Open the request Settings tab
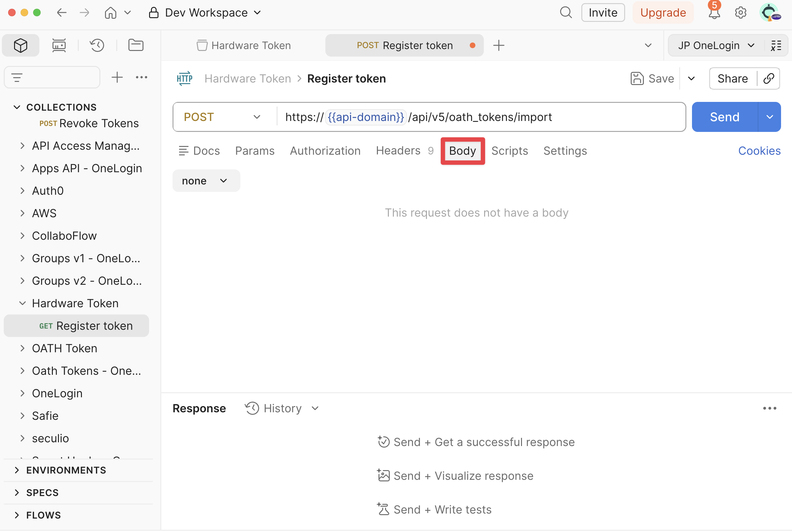The height and width of the screenshot is (532, 792). click(565, 151)
